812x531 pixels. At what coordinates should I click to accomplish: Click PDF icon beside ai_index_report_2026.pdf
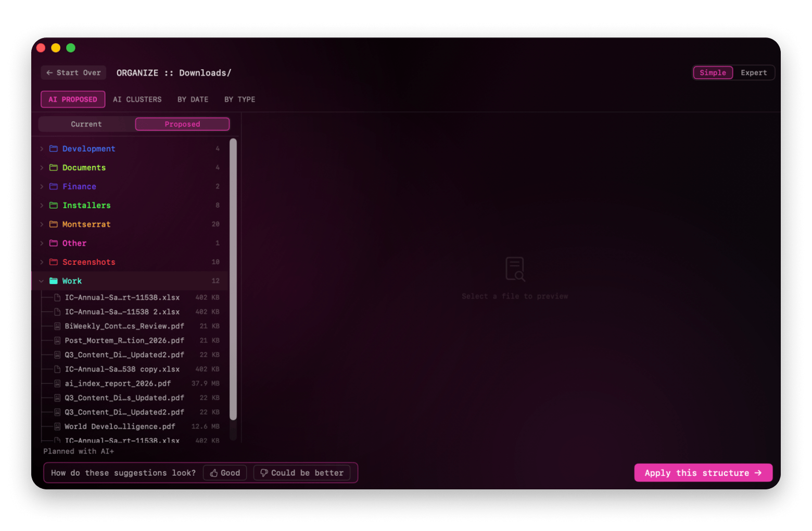(x=58, y=384)
